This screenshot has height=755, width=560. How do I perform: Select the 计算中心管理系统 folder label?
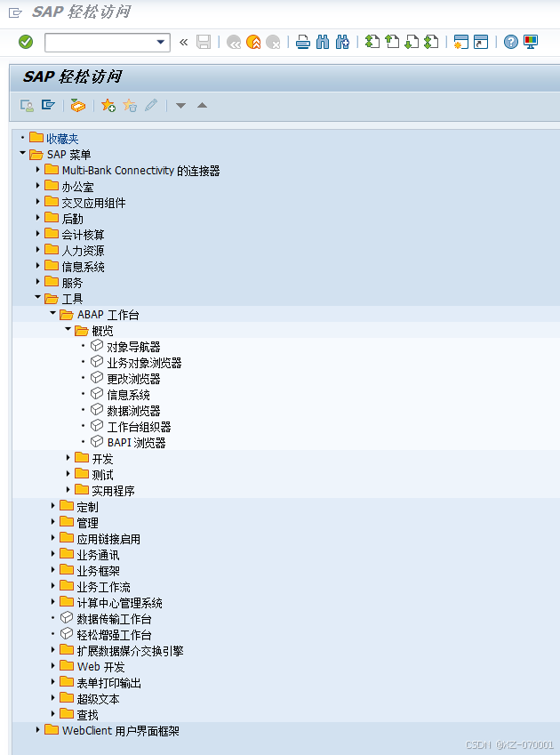(x=119, y=603)
